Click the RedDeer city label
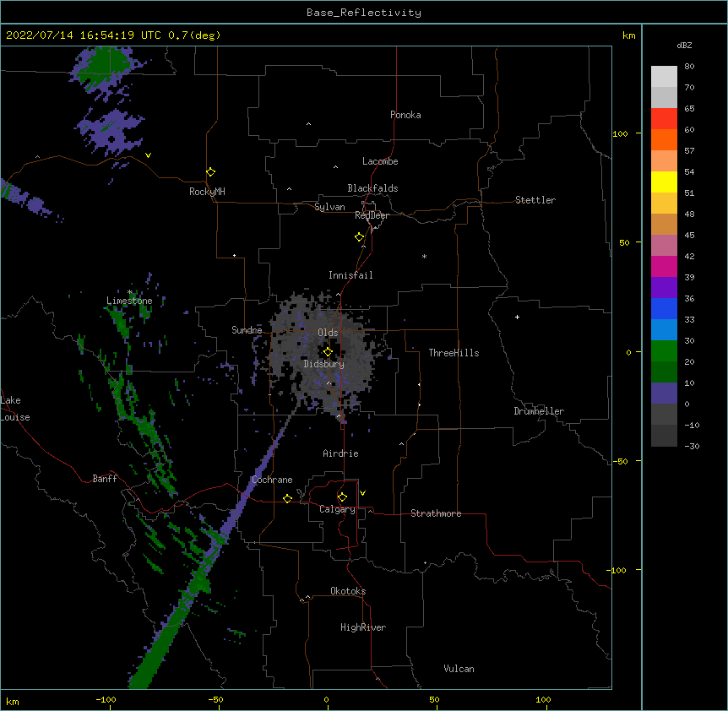This screenshot has width=728, height=711. click(x=372, y=215)
